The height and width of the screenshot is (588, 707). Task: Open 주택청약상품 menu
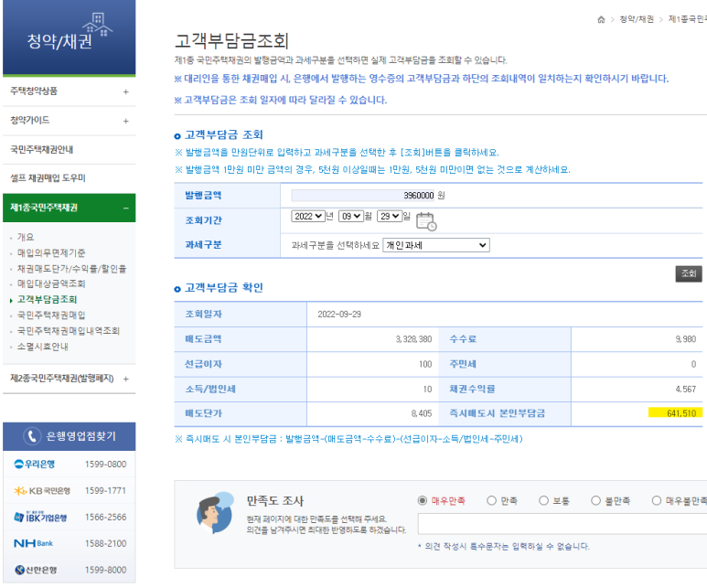(69, 91)
